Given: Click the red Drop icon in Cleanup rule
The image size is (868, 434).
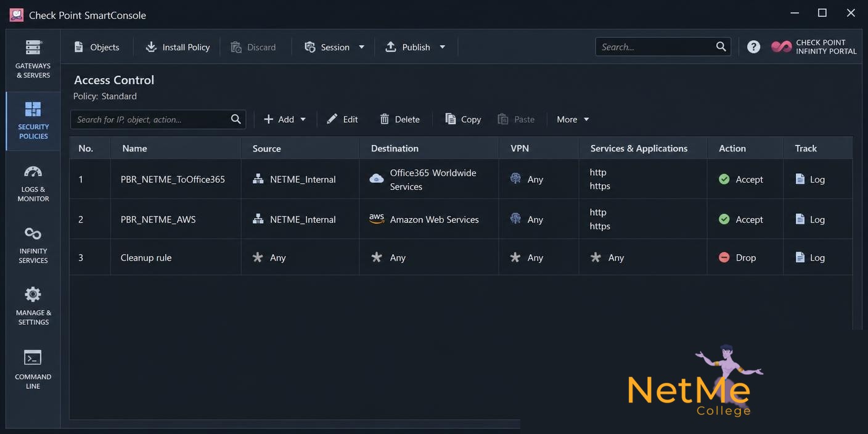Looking at the screenshot, I should click(x=724, y=257).
